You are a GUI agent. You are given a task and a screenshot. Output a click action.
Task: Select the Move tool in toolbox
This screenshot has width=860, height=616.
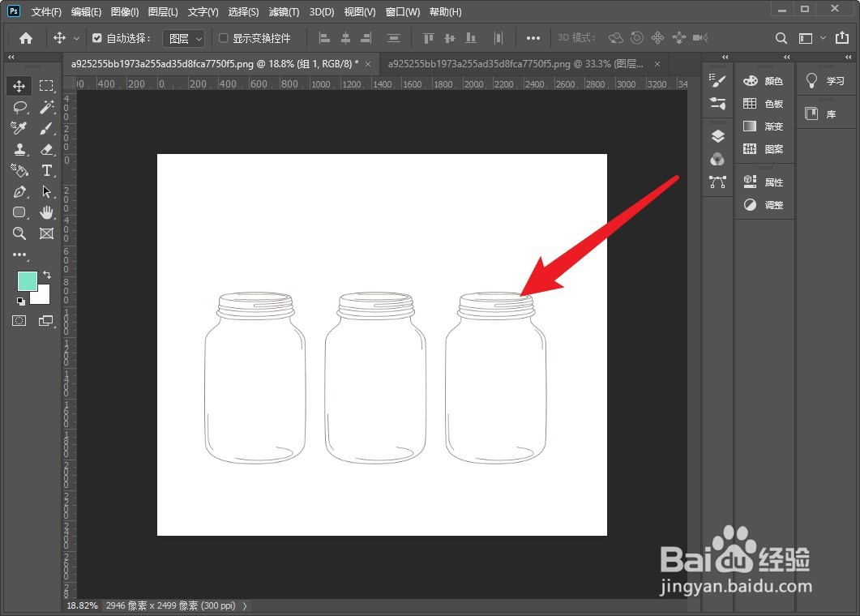click(19, 86)
